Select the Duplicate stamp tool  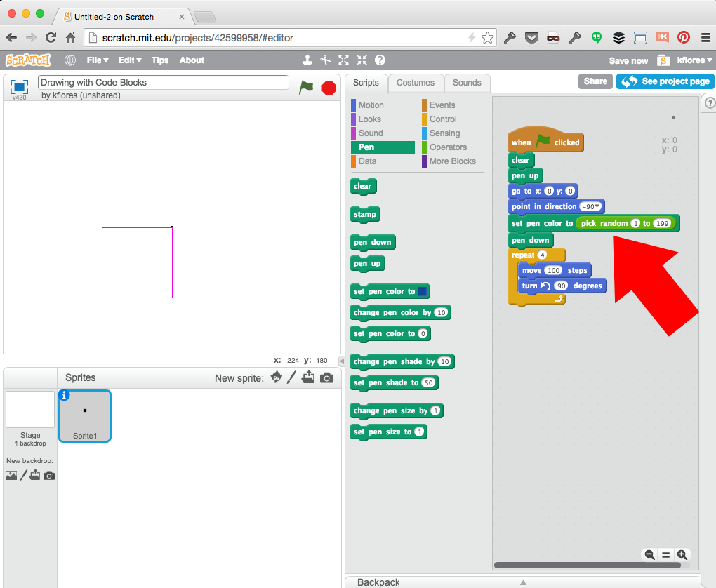tap(307, 60)
